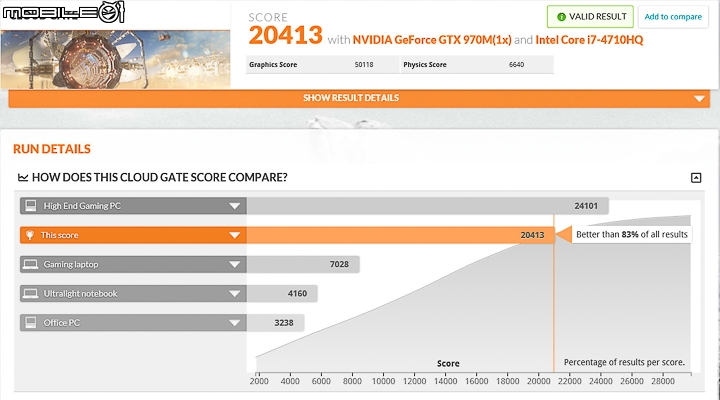Image resolution: width=720 pixels, height=400 pixels.
Task: Click the 24101 score bar value
Action: coord(586,206)
